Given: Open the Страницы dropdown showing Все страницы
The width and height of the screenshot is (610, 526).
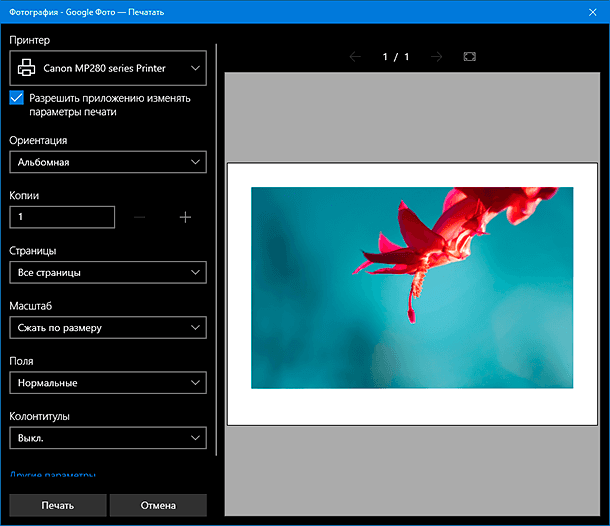Looking at the screenshot, I should click(x=108, y=272).
